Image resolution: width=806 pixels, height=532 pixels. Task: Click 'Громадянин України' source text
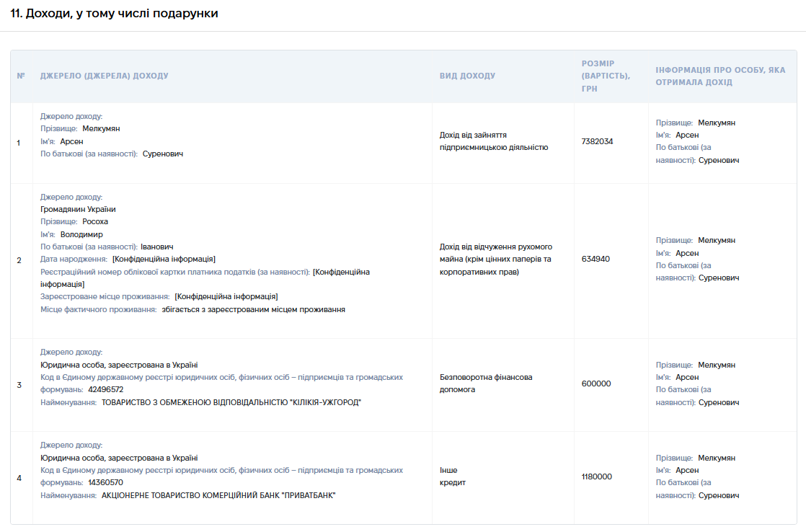click(x=78, y=209)
